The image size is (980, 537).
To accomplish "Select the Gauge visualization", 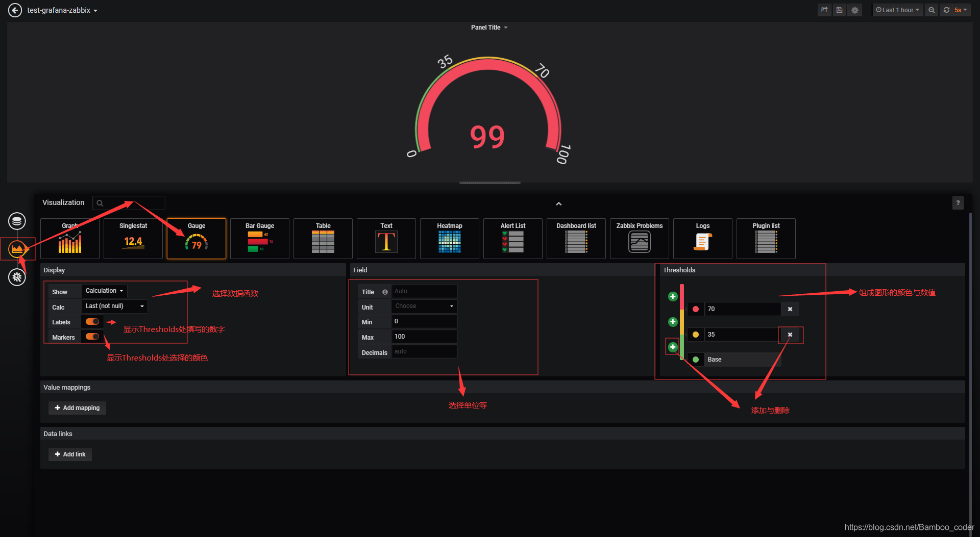I will 197,239.
